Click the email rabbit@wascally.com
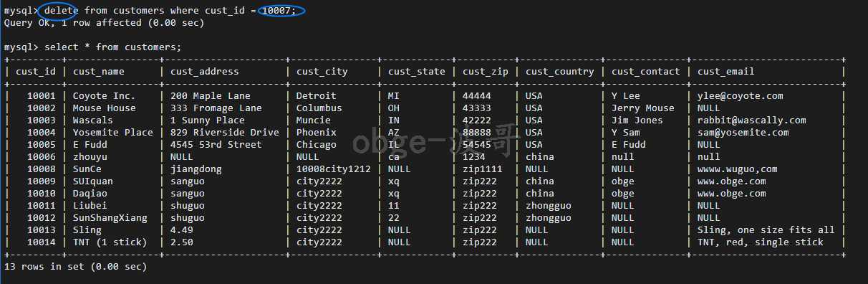 pyautogui.click(x=752, y=120)
